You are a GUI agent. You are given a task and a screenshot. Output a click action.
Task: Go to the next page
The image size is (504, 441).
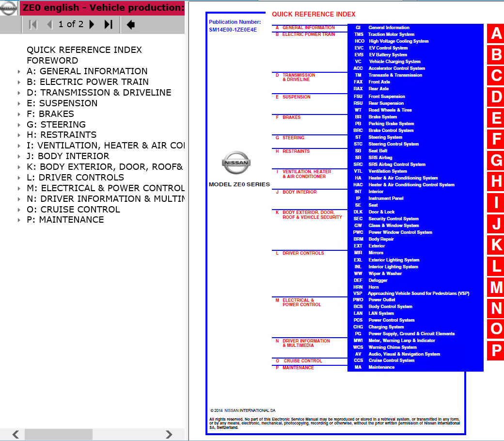point(92,24)
